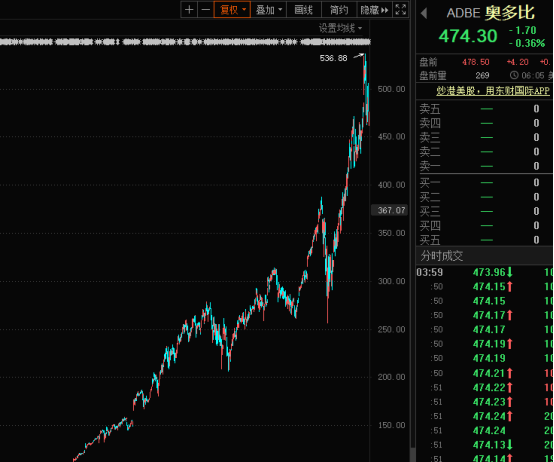Select the 买二 order row
The image size is (554, 462).
click(484, 197)
